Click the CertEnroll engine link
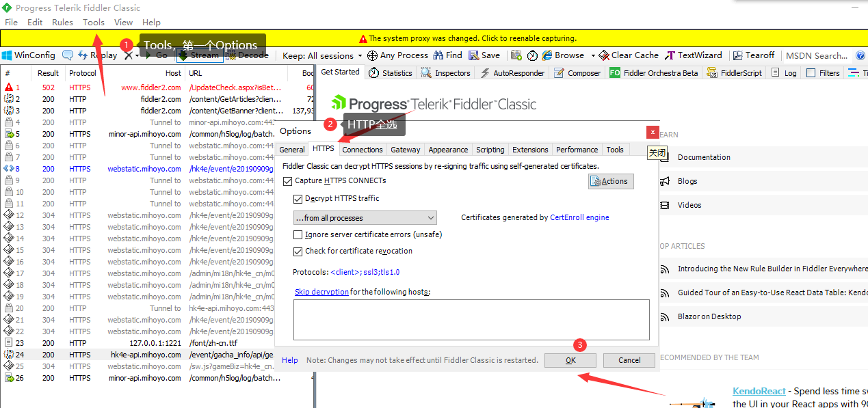868x408 pixels. coord(579,217)
